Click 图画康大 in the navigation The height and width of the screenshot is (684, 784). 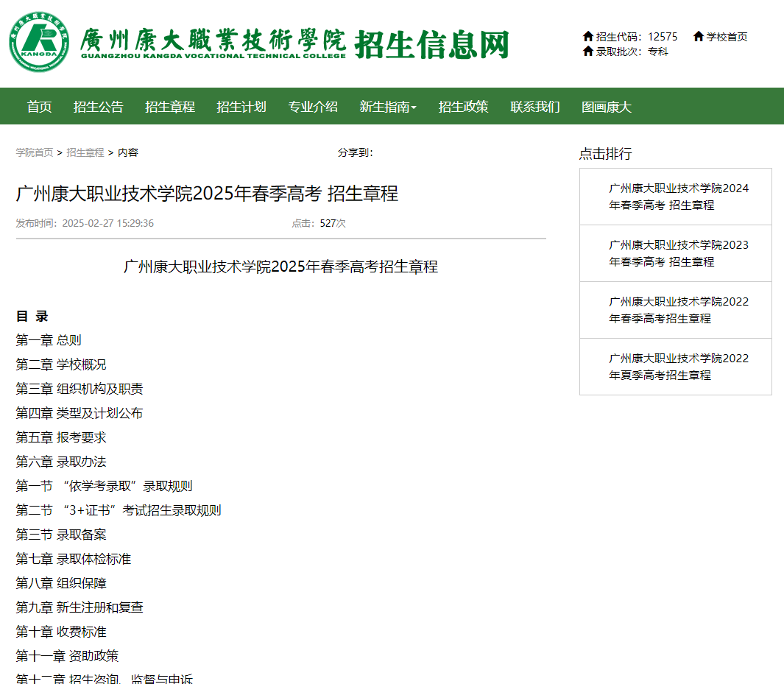point(605,106)
